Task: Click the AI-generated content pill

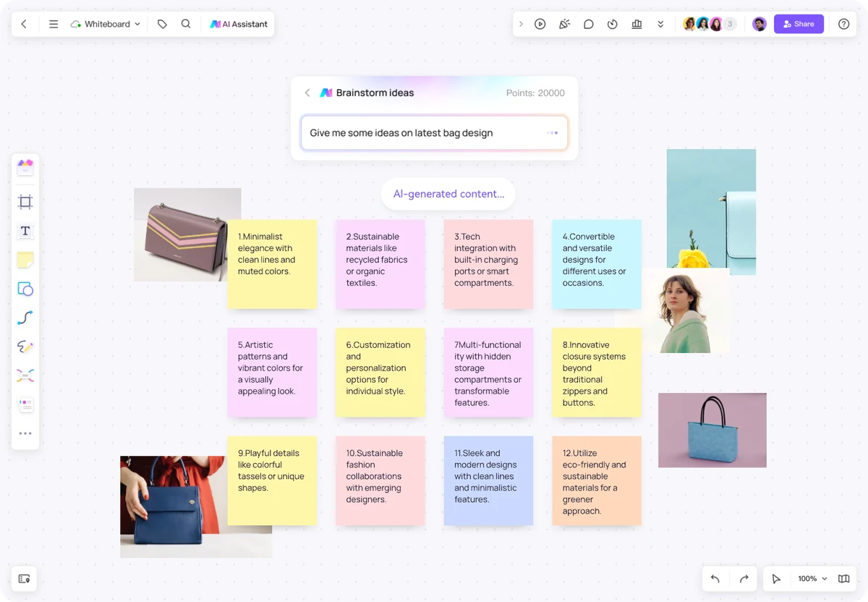Action: [448, 194]
